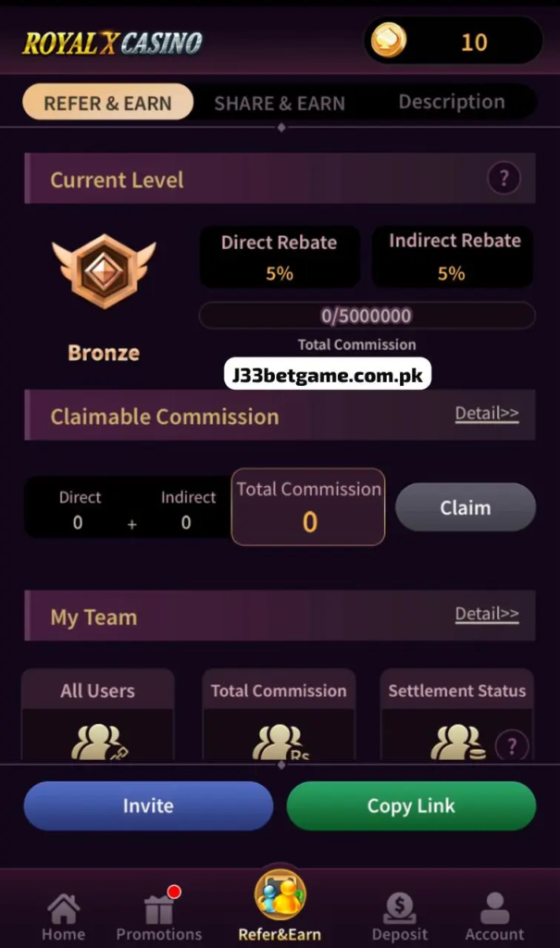The height and width of the screenshot is (948, 560).
Task: Open Promotions gift icon
Action: pos(159,909)
